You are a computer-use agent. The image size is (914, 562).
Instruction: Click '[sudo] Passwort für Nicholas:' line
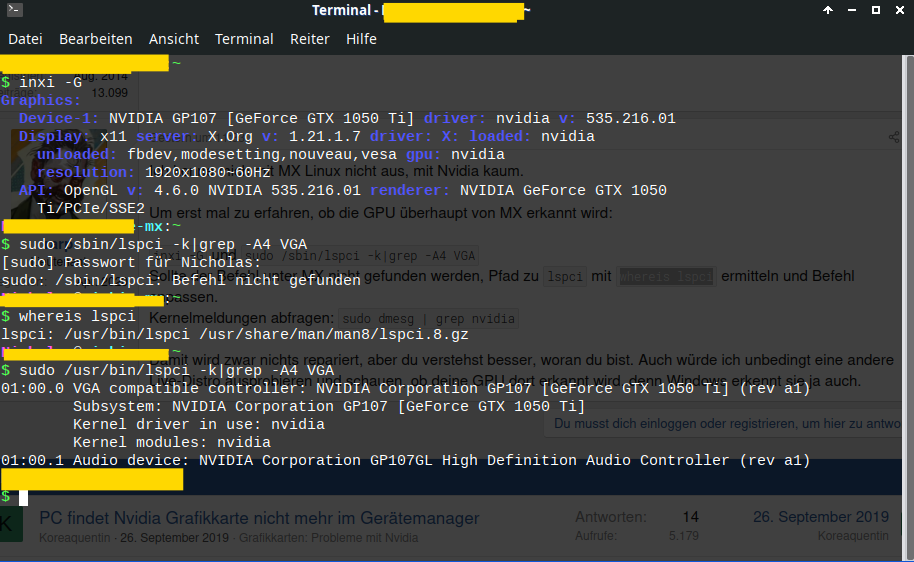click(131, 262)
